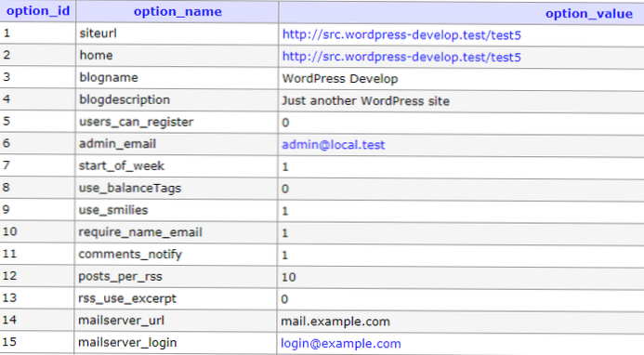Click option_id 5 in users_can_register row
This screenshot has width=644, height=355.
point(7,121)
